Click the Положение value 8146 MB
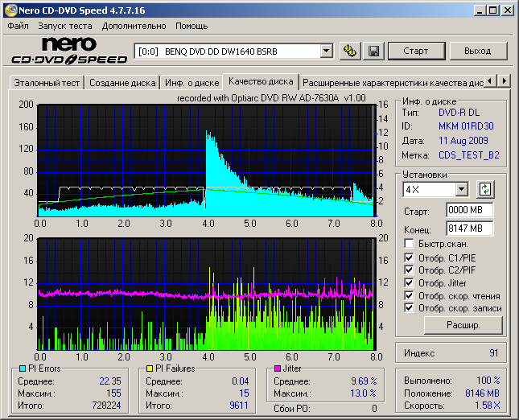This screenshot has height=420, width=519. click(x=482, y=393)
